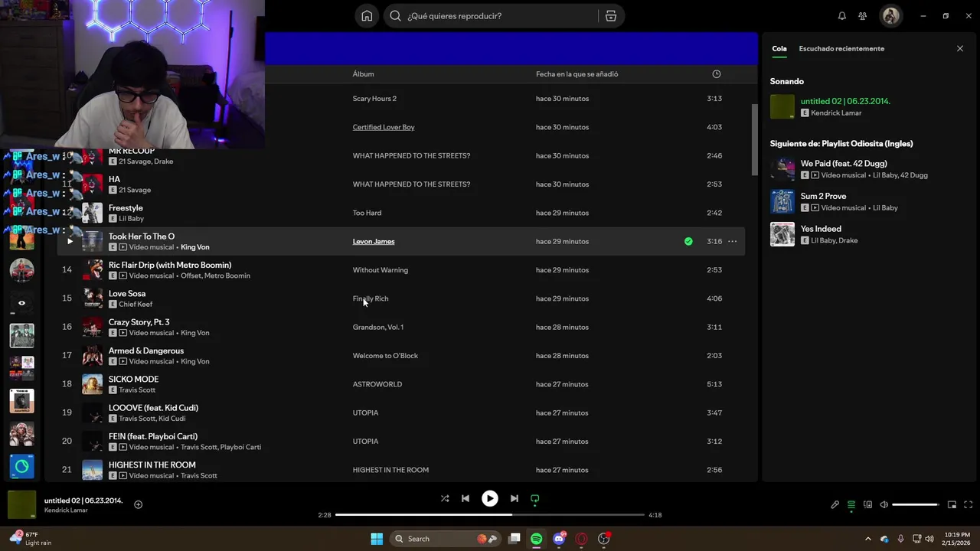This screenshot has width=980, height=551.
Task: Enter full screen with the expand icon
Action: click(969, 505)
